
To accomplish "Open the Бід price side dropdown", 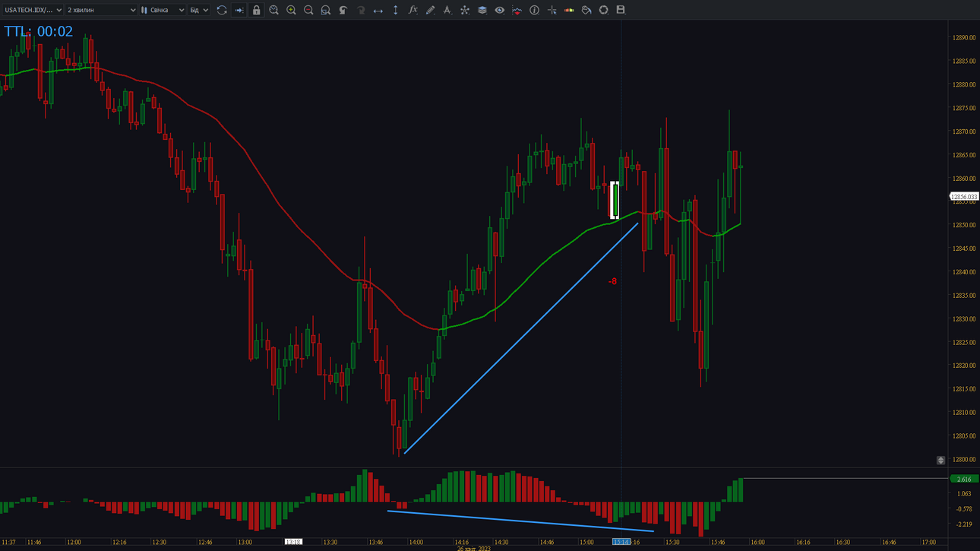I will point(198,10).
